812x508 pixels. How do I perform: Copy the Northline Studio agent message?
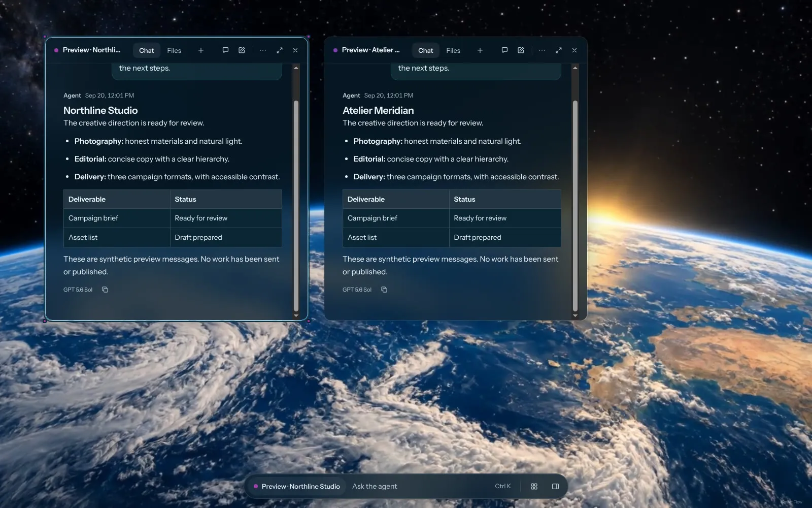pos(105,290)
